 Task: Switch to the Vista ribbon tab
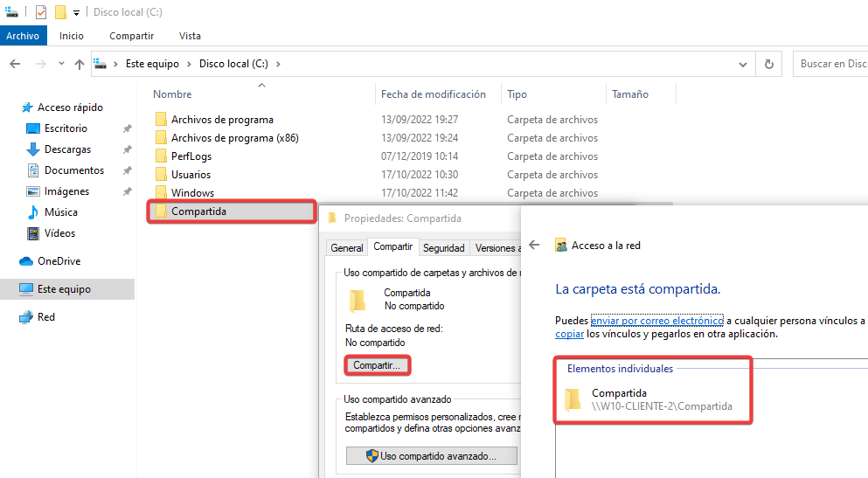pyautogui.click(x=190, y=36)
